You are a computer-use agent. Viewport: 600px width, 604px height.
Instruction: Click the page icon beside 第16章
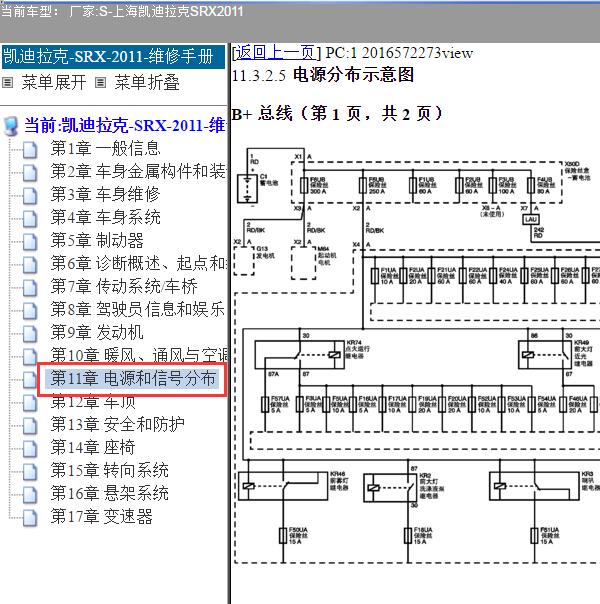[30, 495]
